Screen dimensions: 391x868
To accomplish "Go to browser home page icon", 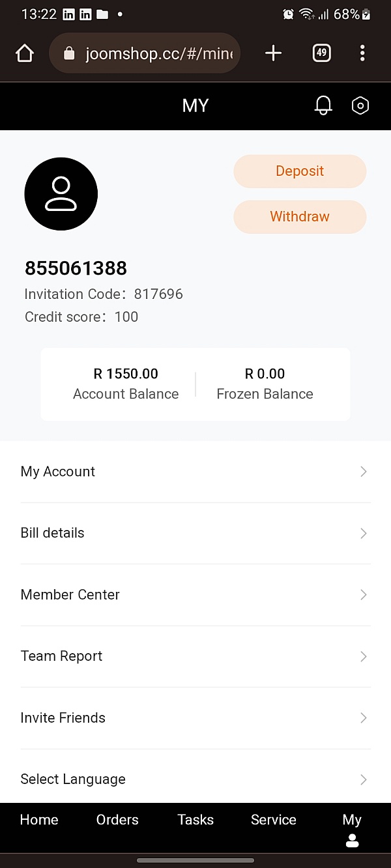I will [x=25, y=53].
